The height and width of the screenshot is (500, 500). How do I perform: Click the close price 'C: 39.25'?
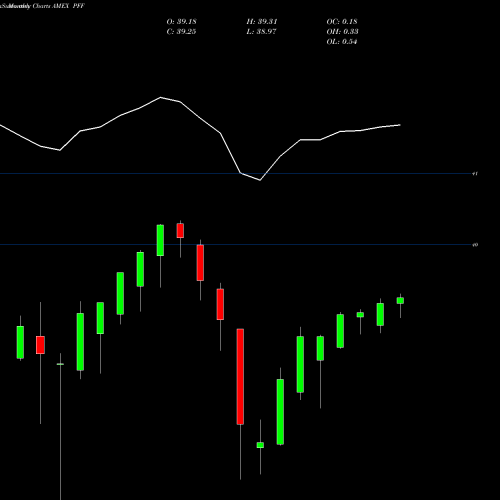[x=181, y=32]
